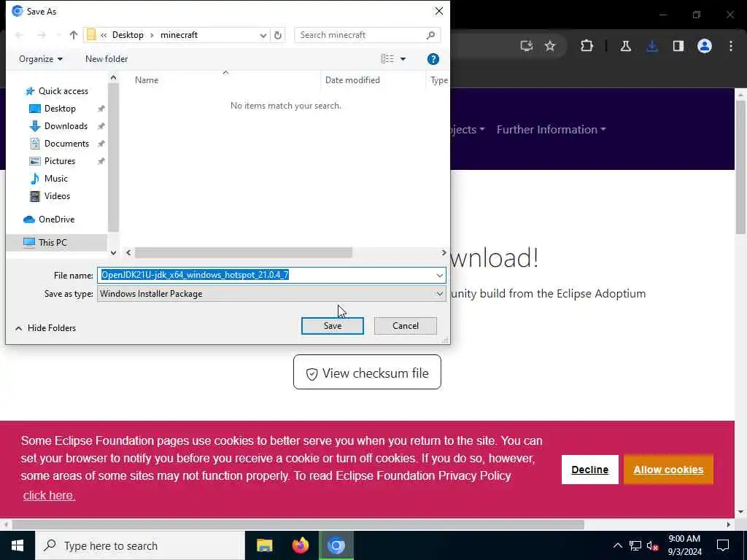Click the network tray icon

point(635,545)
